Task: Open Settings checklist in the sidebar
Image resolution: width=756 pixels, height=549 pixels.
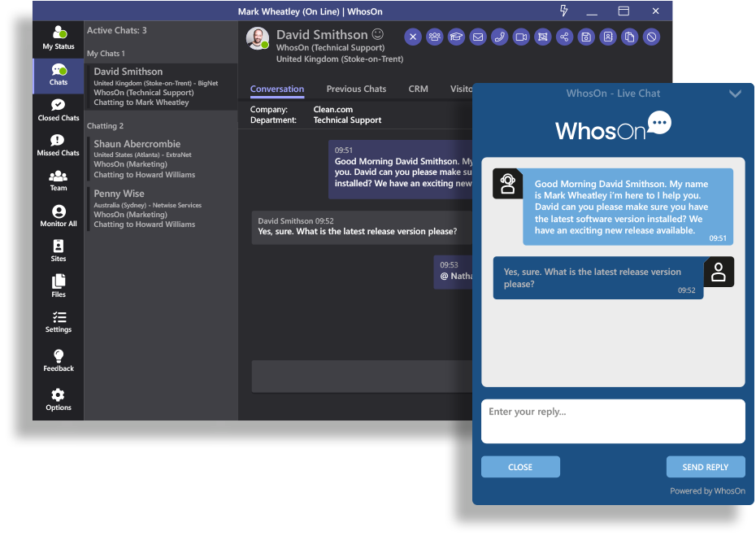Action: [x=59, y=322]
